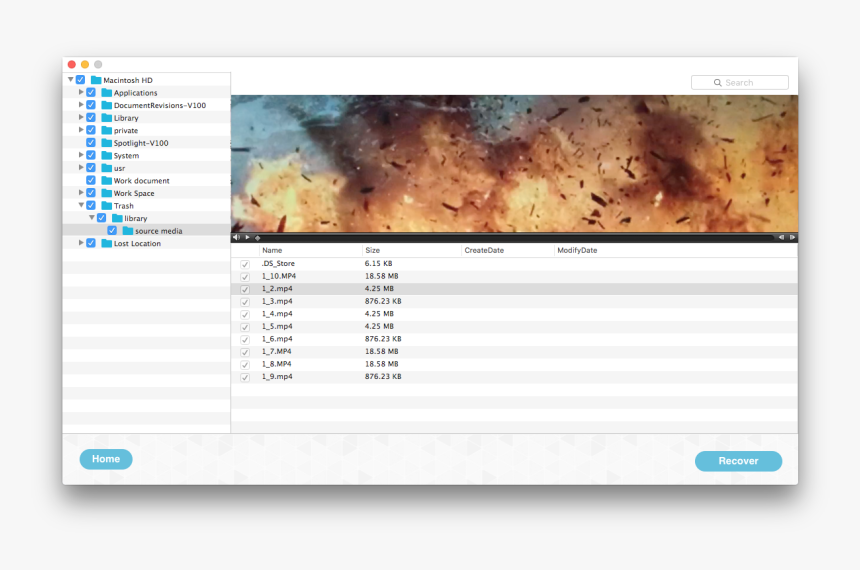
Task: Click inside the Search field
Action: click(x=740, y=82)
